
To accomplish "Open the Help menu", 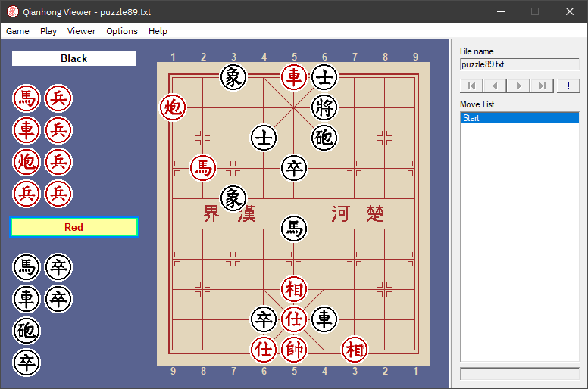I will [x=158, y=31].
